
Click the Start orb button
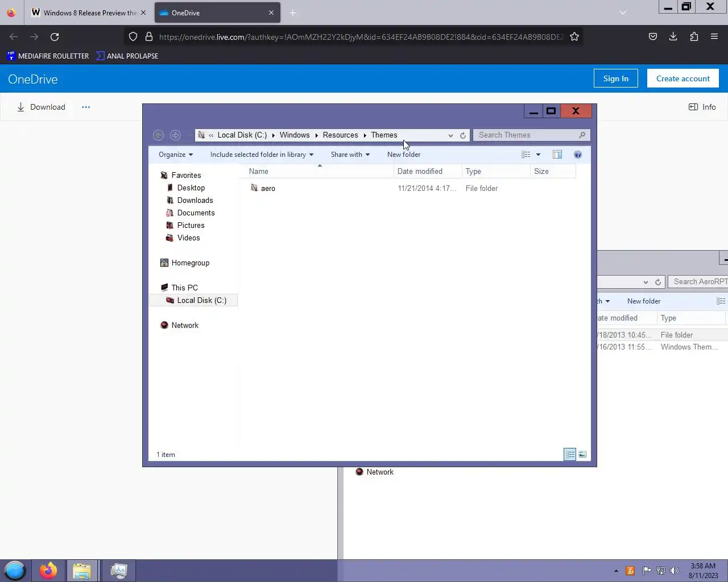pos(15,570)
